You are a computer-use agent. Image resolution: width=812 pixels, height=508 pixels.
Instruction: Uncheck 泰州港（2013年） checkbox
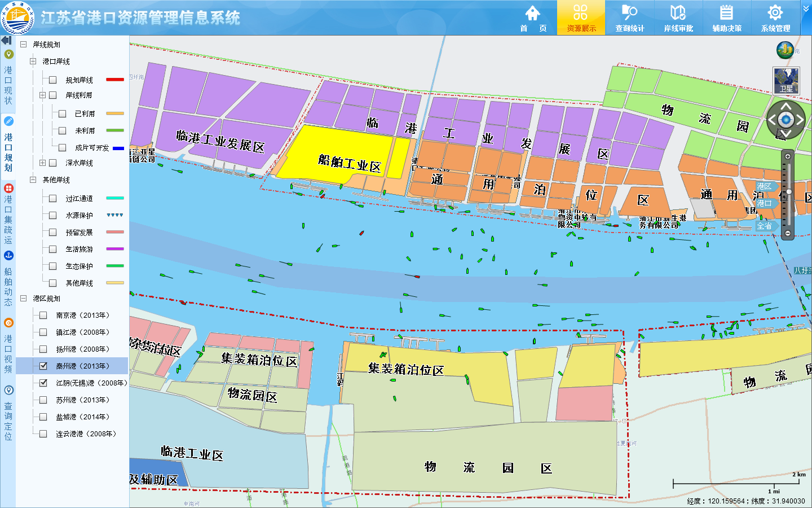[x=43, y=366]
